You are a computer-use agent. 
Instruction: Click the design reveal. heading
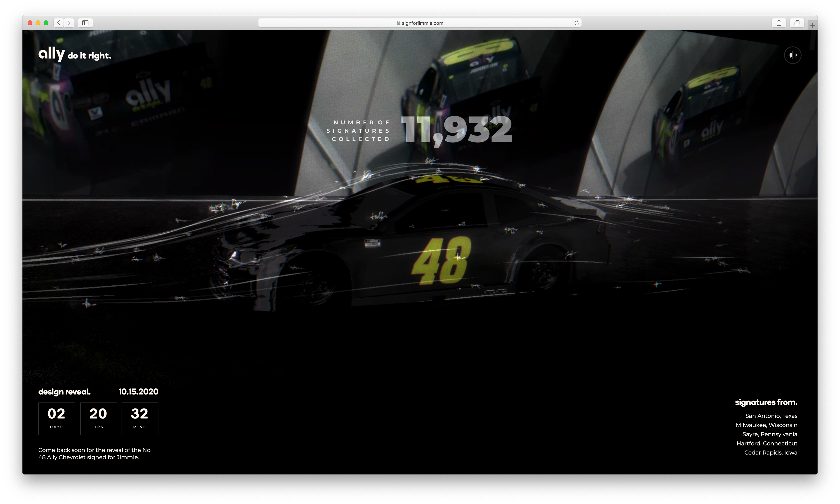(x=64, y=392)
